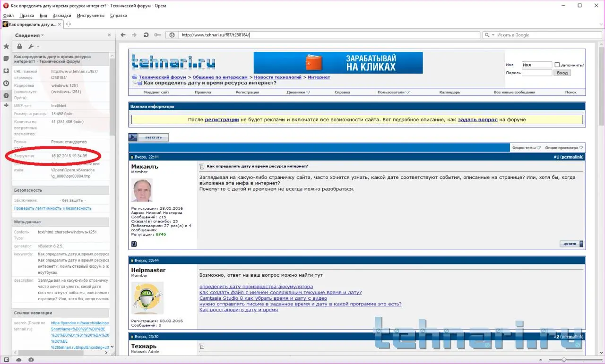Focus the Пароль password input field
605x364 pixels.
537,73
